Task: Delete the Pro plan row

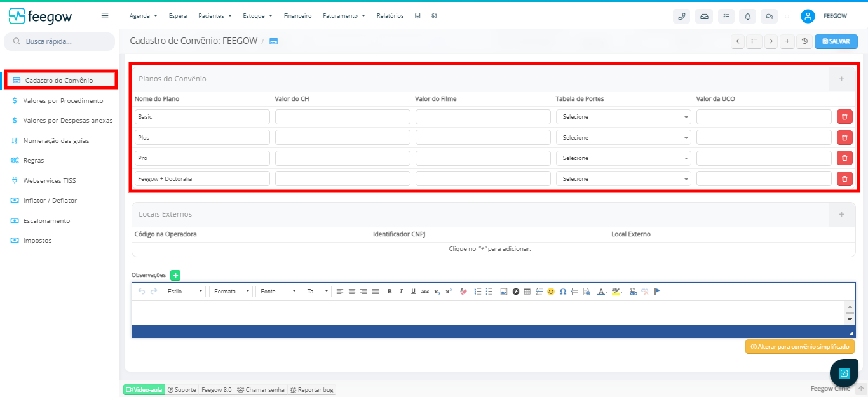Action: (x=844, y=158)
